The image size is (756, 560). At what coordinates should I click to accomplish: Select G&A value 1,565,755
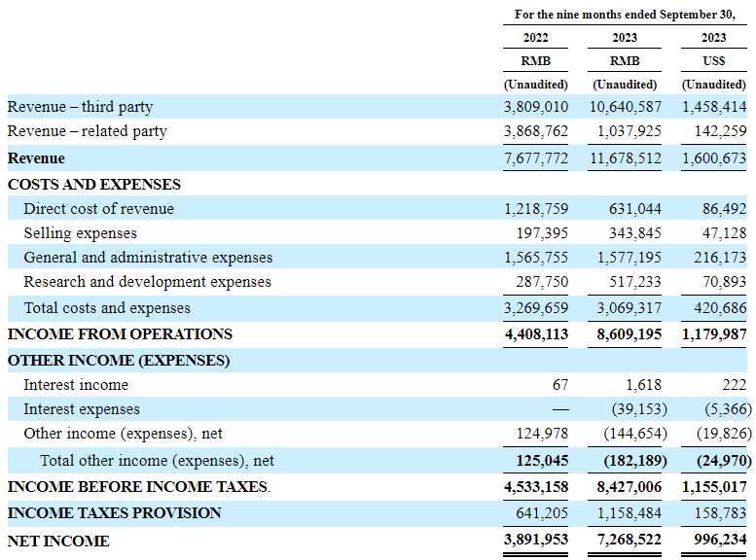(536, 258)
